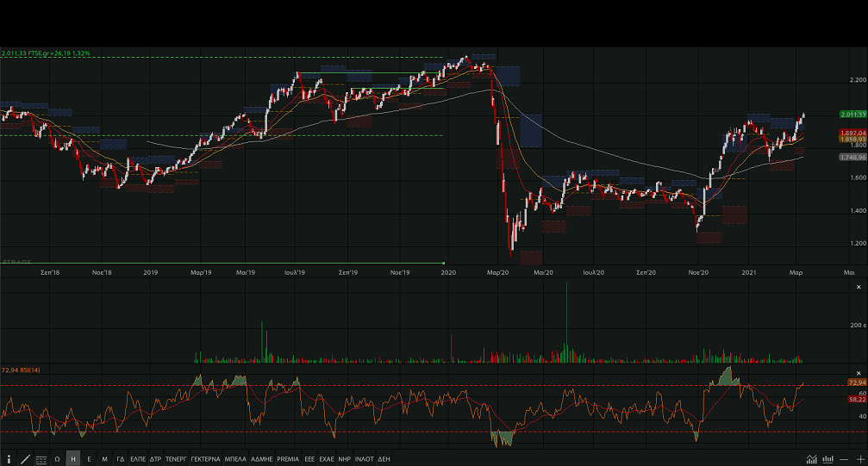Switch to the ΤΕΝΕΡΓ symbol tab

[176, 459]
